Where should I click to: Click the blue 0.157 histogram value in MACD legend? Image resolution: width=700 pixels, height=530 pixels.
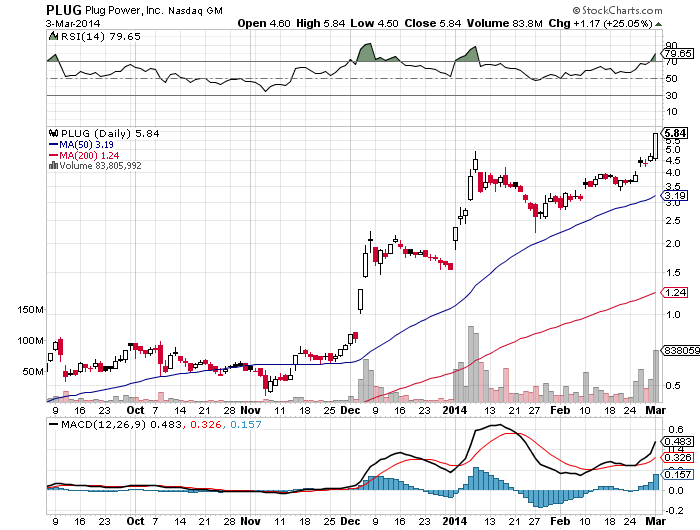pyautogui.click(x=246, y=425)
